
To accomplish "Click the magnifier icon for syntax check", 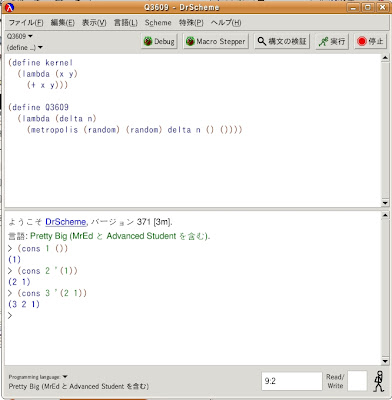I will point(262,41).
